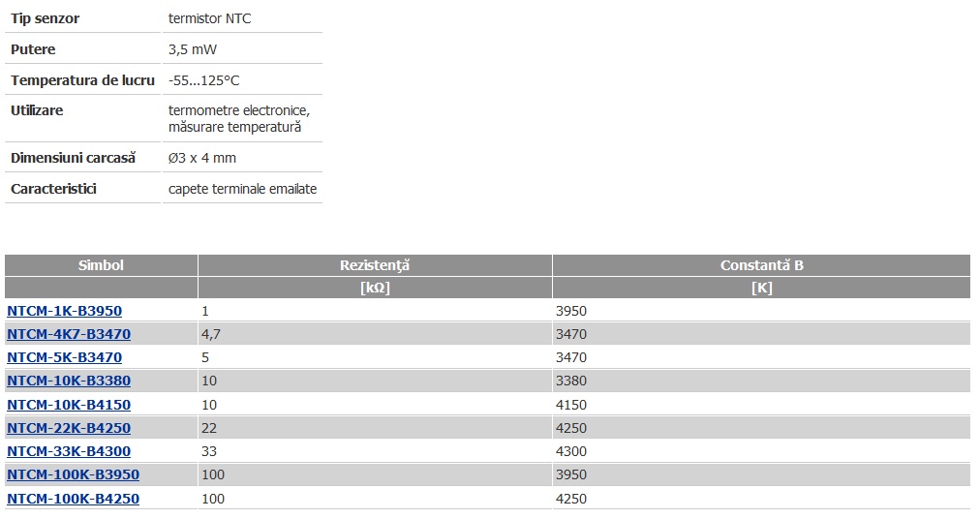Open the NTCM-5K-B3470 product link
Image resolution: width=980 pixels, height=519 pixels.
pos(64,357)
